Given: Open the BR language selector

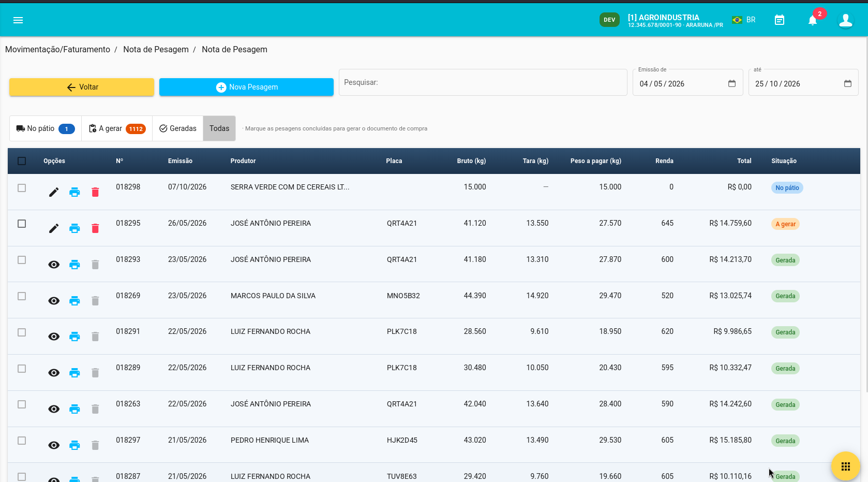Looking at the screenshot, I should 744,20.
